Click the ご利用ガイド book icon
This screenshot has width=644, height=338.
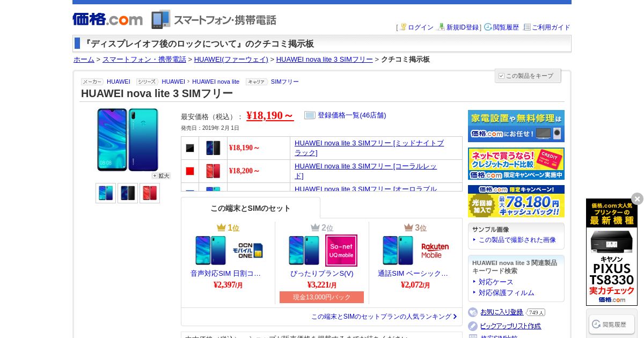point(527,27)
